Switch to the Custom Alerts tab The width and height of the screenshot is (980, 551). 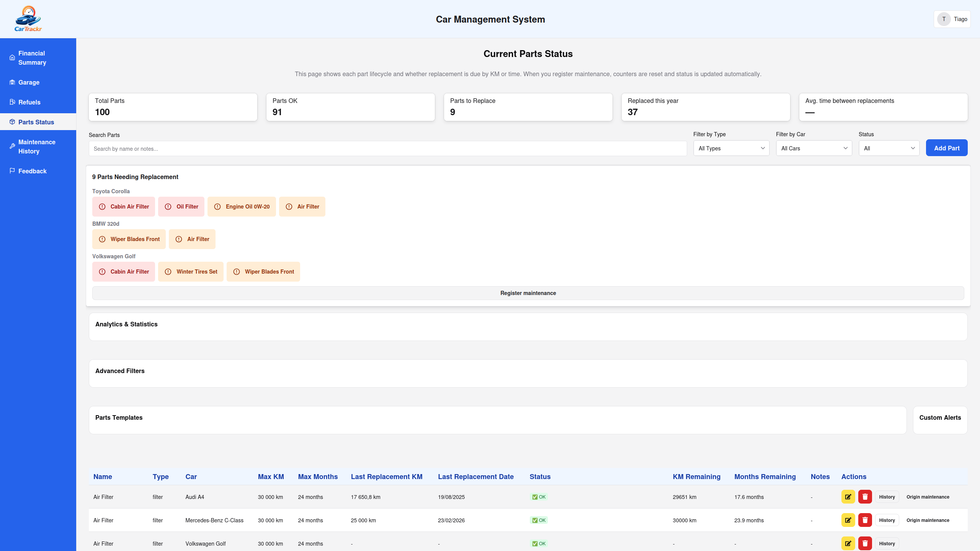point(940,417)
